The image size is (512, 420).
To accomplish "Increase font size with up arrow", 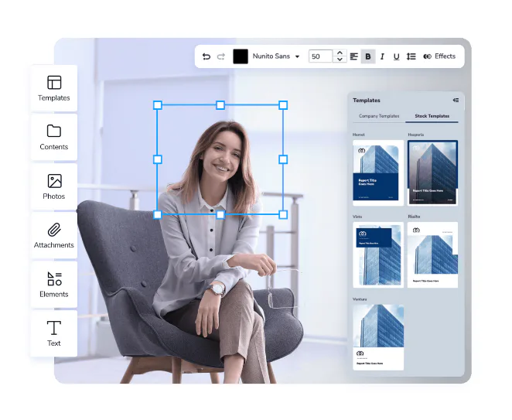I will point(340,53).
